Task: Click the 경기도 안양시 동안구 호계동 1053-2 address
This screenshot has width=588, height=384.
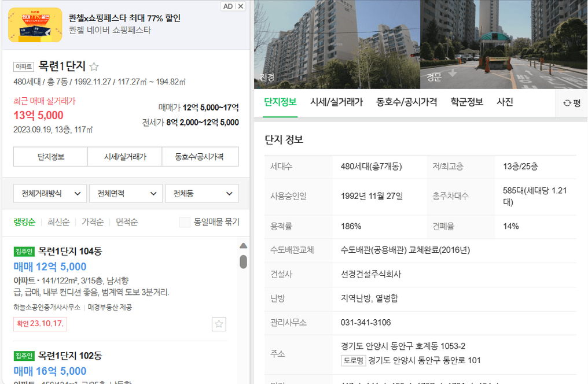Action: (403, 346)
